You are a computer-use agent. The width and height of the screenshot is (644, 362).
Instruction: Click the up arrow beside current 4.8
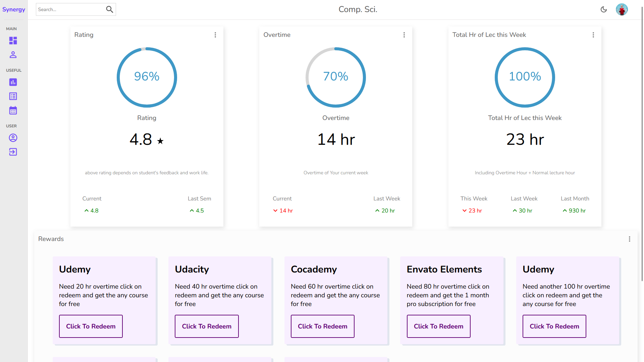87,210
